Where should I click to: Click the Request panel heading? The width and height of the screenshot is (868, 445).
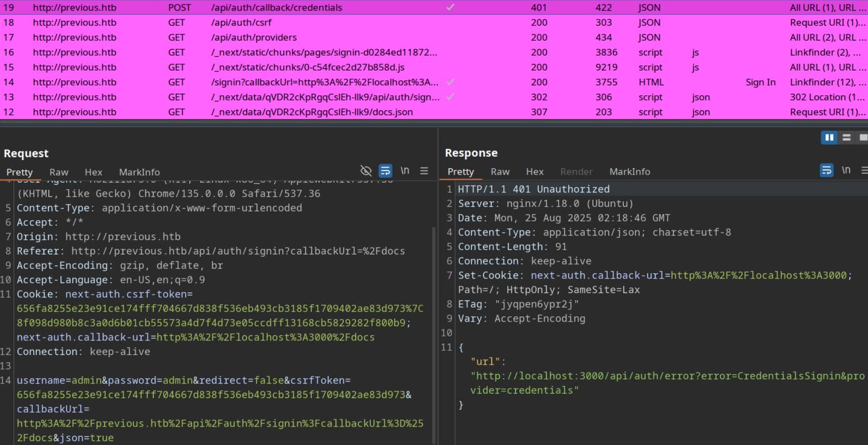point(26,153)
